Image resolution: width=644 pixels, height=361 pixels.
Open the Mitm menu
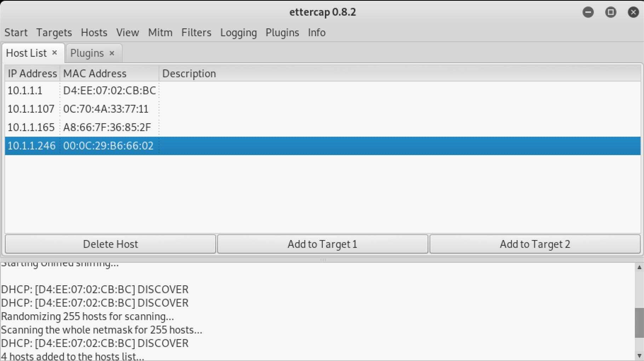[x=160, y=33]
